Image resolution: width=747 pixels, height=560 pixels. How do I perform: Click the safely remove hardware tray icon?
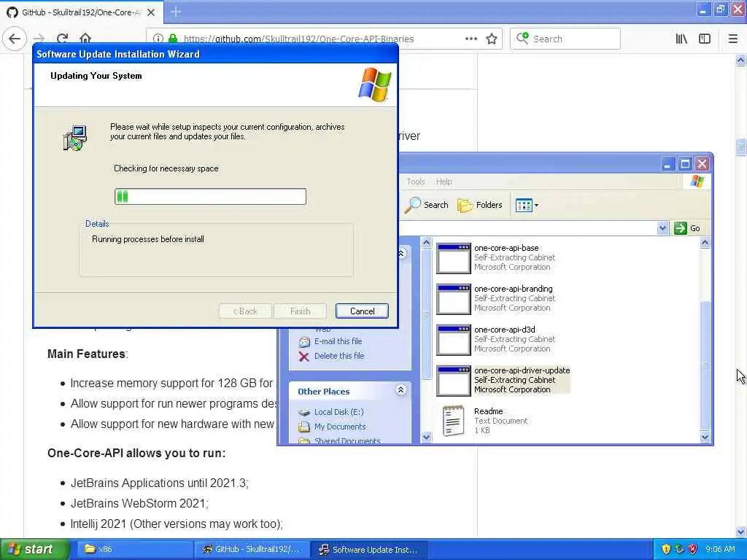click(x=679, y=549)
